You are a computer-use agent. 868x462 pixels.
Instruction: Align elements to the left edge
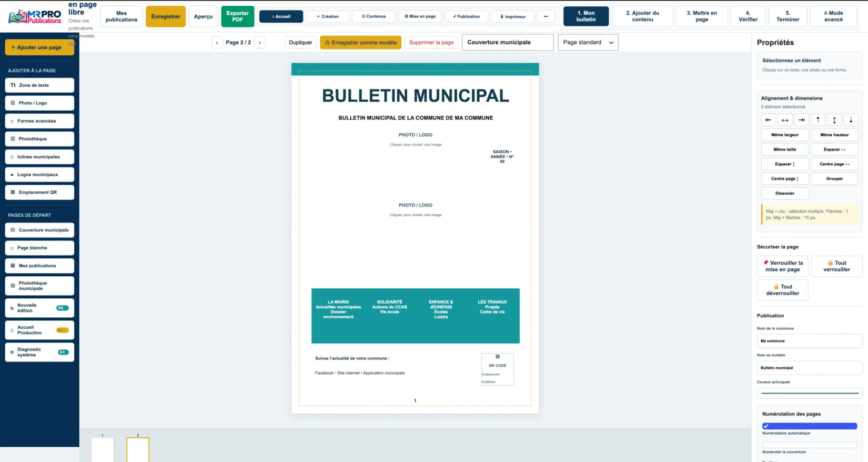pos(768,120)
